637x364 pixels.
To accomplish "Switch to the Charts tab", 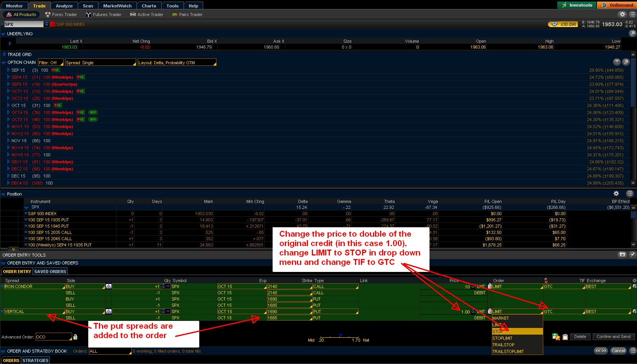I will [x=149, y=5].
